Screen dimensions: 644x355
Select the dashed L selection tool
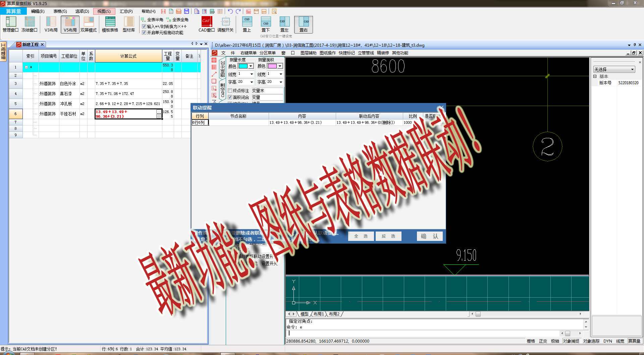tap(214, 88)
